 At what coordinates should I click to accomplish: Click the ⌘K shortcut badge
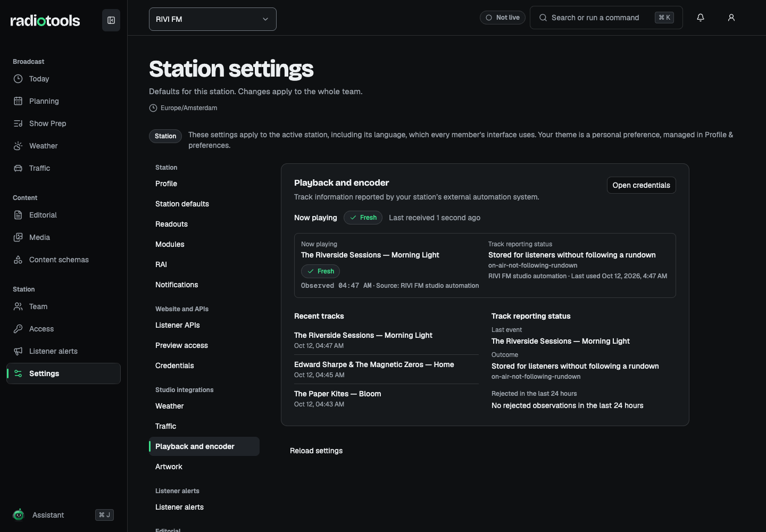pos(664,18)
